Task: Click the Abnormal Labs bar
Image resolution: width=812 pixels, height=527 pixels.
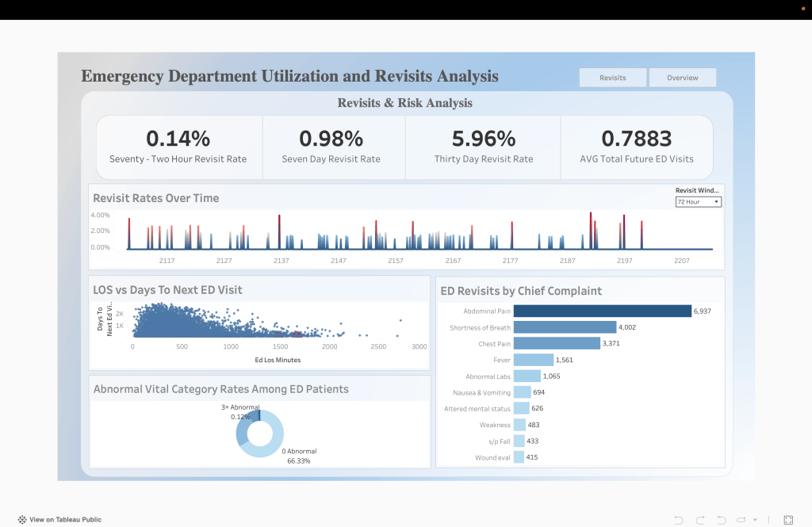Action: coord(527,376)
